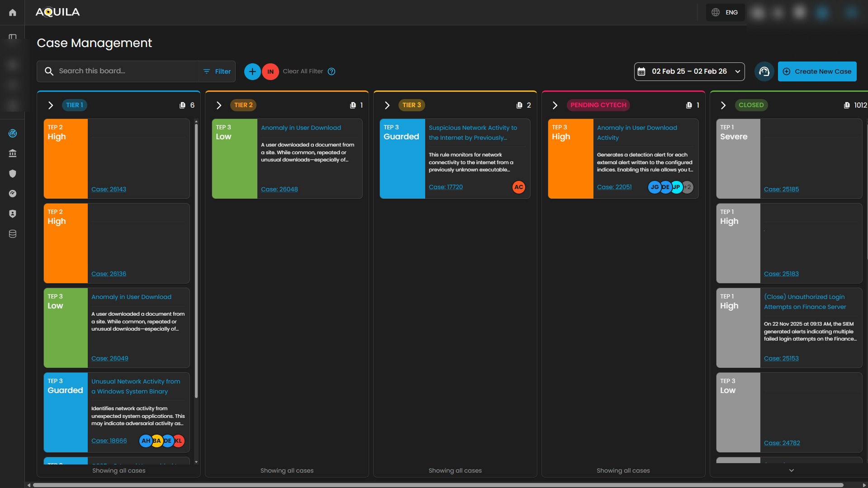Expand the Tier 1 column chevron
The width and height of the screenshot is (868, 488).
[51, 105]
